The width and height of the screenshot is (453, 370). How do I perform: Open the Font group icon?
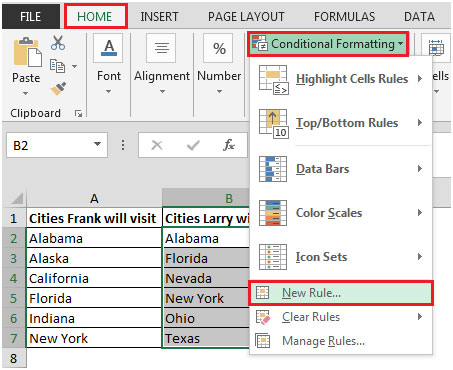[x=109, y=48]
